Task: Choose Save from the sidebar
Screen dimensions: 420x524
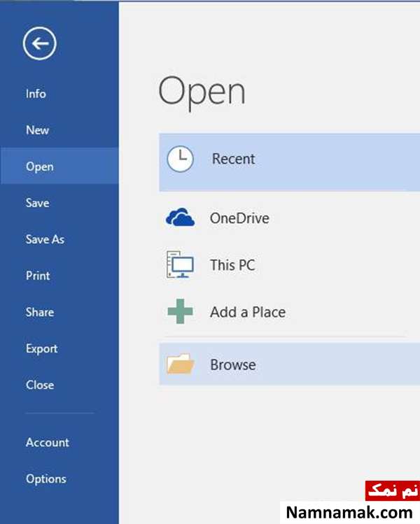Action: pos(38,203)
